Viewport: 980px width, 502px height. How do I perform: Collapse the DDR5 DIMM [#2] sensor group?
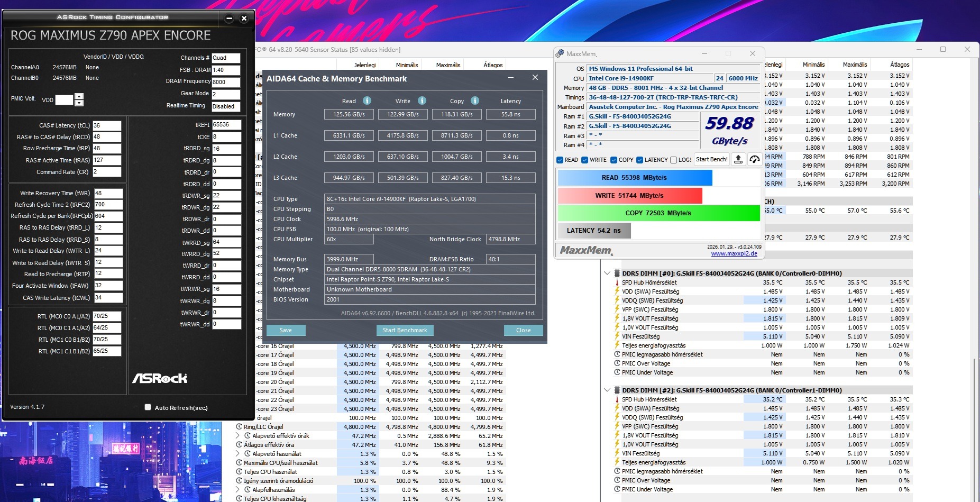[607, 390]
